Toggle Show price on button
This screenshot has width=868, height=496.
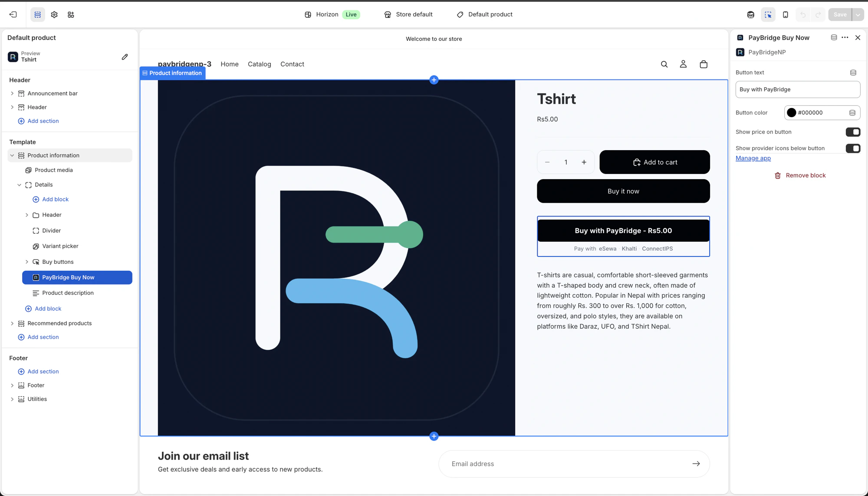pyautogui.click(x=853, y=132)
